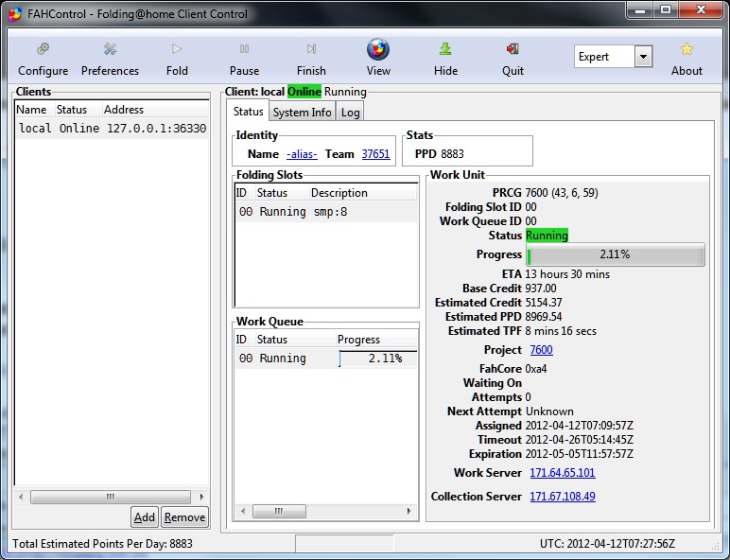Click the Folding Slots Description column header

coord(363,193)
